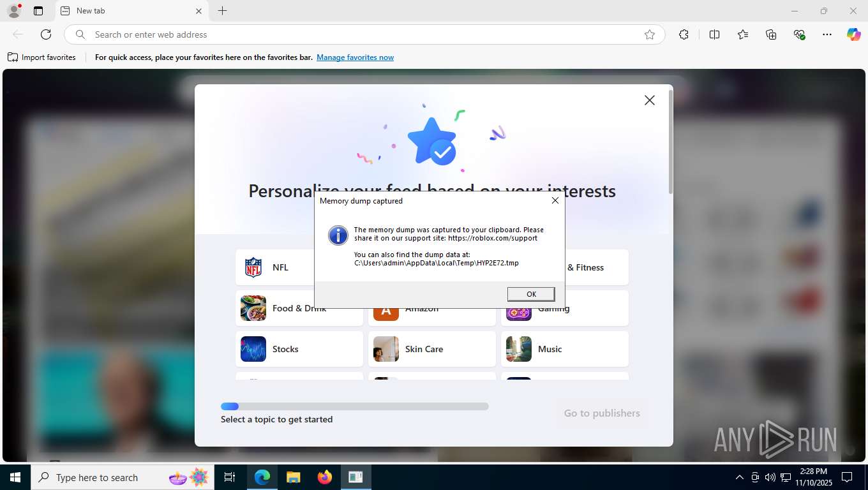Select the NFL topic card
The width and height of the screenshot is (868, 490).
[274, 267]
